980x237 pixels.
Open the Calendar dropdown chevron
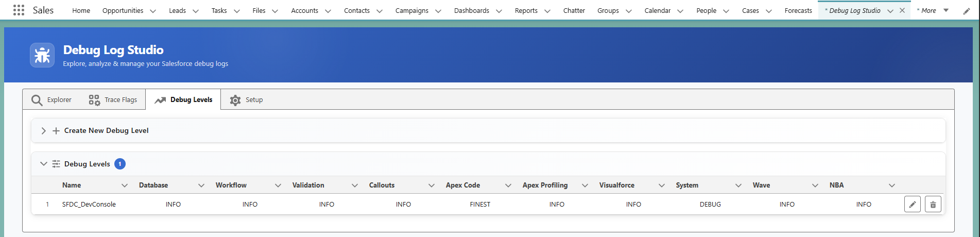click(x=680, y=11)
